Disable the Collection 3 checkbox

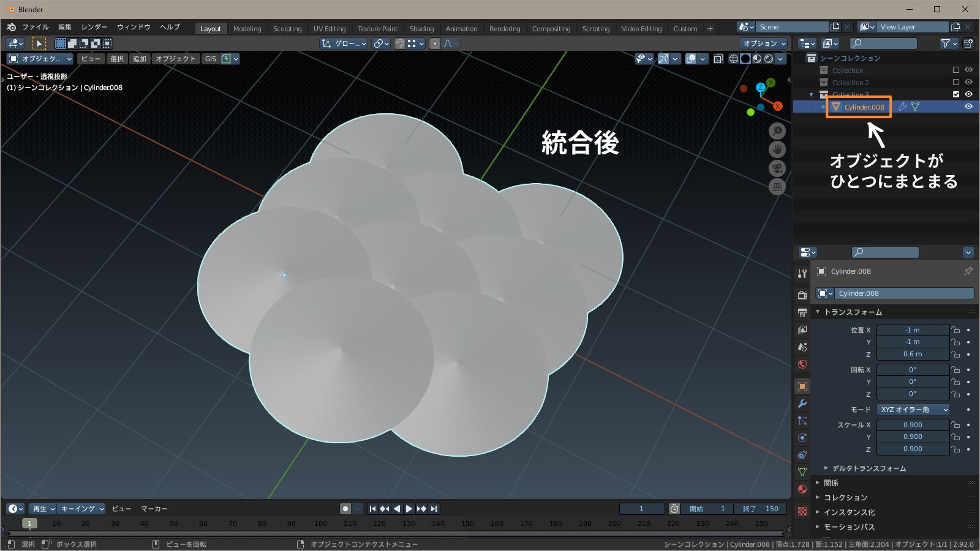tap(955, 94)
